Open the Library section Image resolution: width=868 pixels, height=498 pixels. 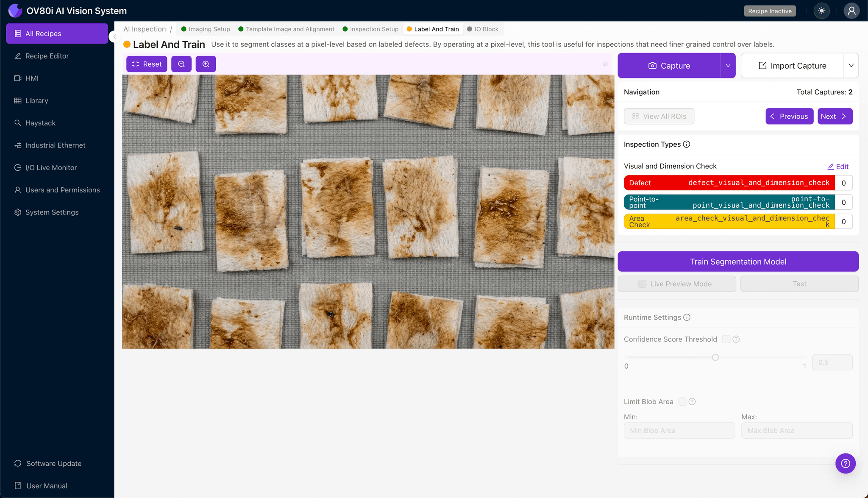point(57,100)
